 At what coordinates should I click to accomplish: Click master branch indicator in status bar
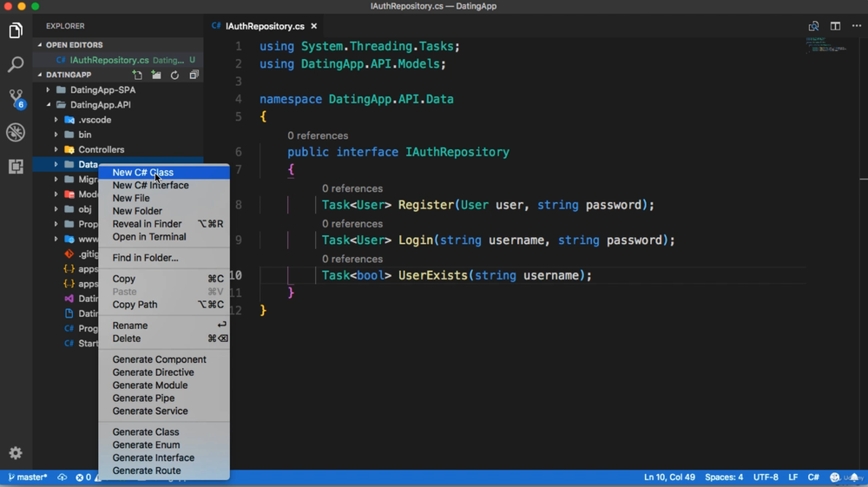tap(28, 477)
